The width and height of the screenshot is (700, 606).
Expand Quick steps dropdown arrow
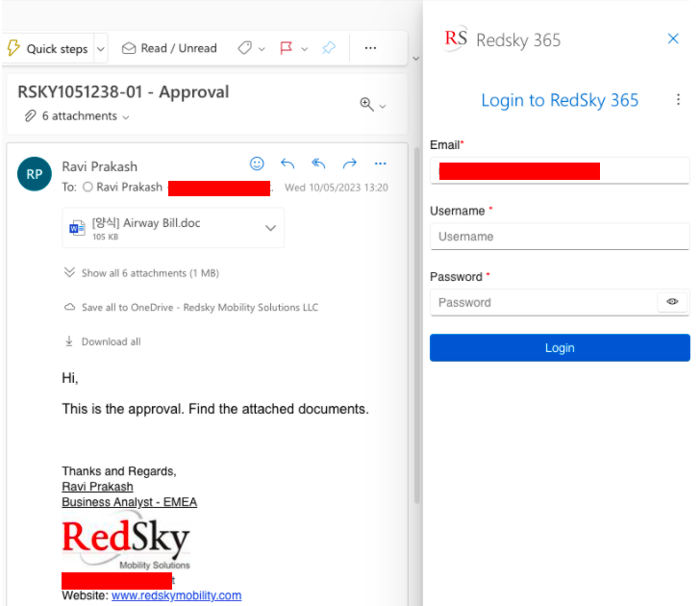coord(101,49)
